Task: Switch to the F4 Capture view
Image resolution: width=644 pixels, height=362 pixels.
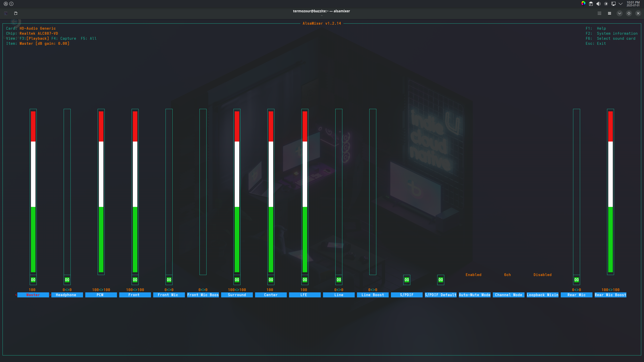Action: [64, 38]
